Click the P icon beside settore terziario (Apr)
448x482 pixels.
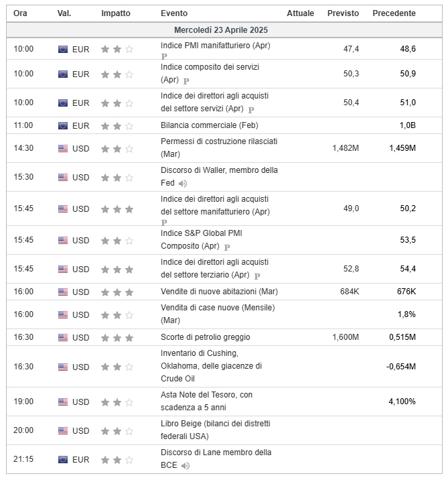(x=257, y=276)
